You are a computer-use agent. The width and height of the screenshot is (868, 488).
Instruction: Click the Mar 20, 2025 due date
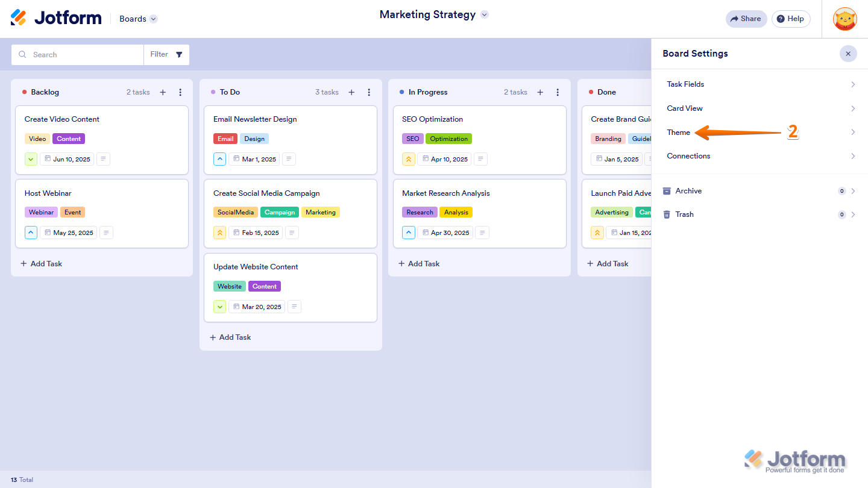[257, 307]
